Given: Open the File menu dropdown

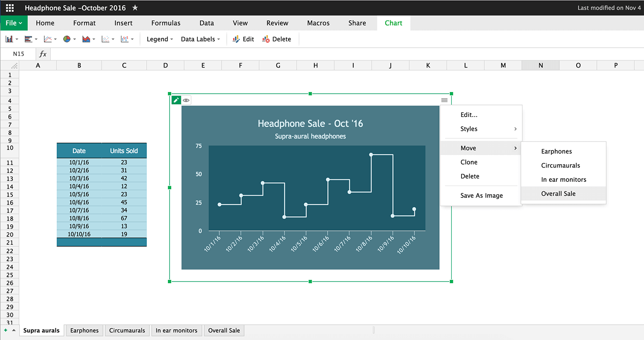Looking at the screenshot, I should pos(14,23).
